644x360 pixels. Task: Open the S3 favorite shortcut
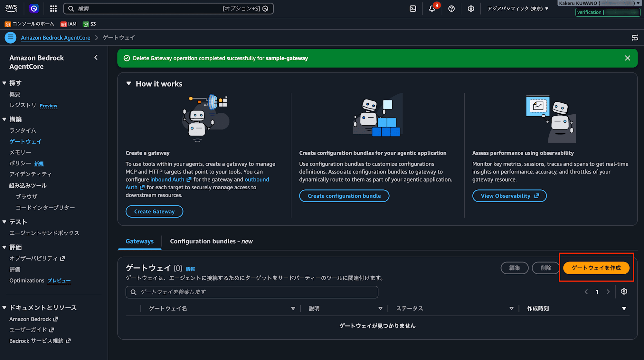pos(89,24)
